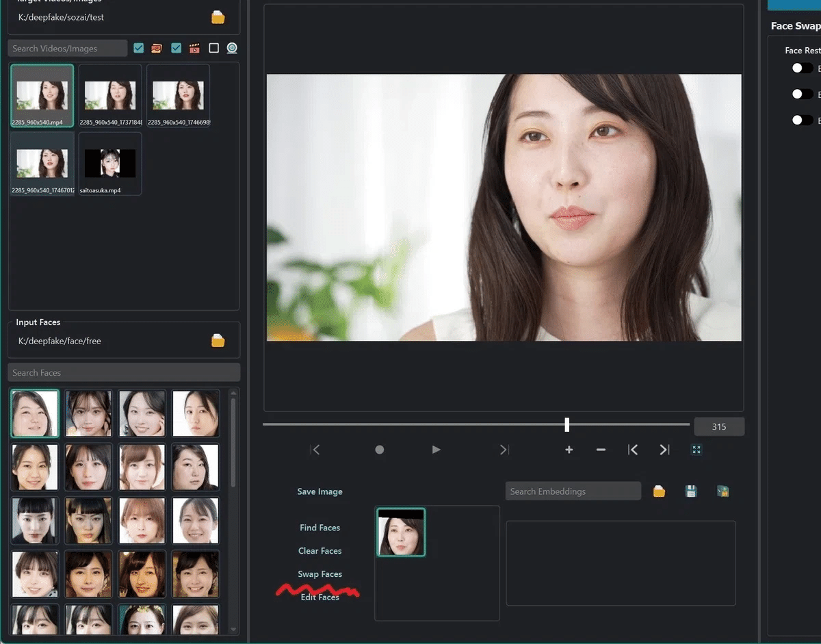Open the embeddings folder icon
This screenshot has height=644, width=821.
coord(659,491)
